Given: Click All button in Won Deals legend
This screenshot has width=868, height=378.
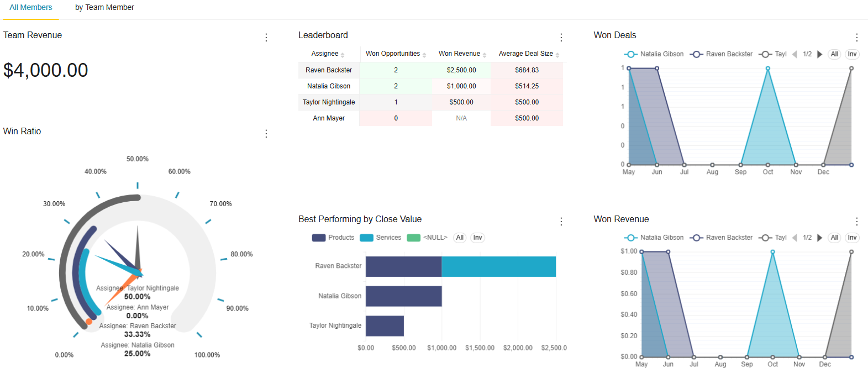Looking at the screenshot, I should coord(834,54).
